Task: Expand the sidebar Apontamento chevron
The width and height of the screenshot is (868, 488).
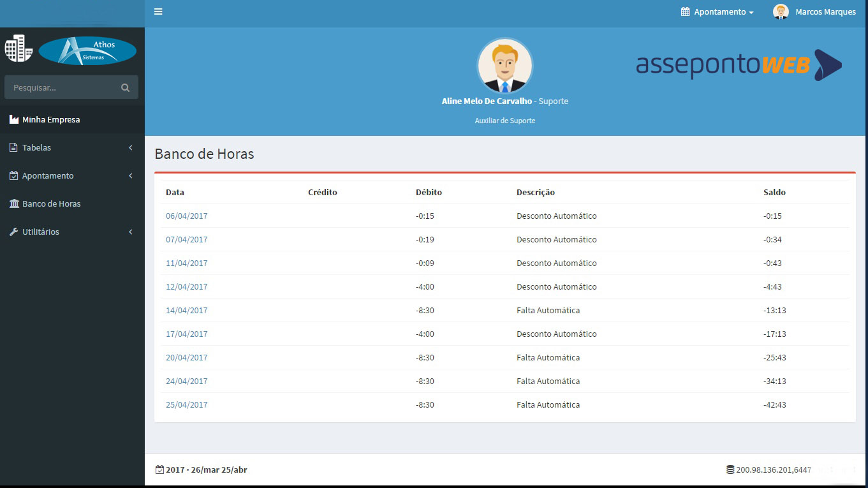Action: coord(131,175)
